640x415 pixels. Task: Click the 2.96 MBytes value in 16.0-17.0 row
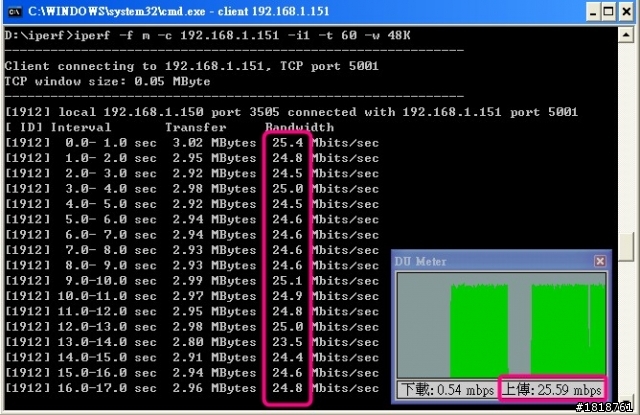(x=214, y=388)
